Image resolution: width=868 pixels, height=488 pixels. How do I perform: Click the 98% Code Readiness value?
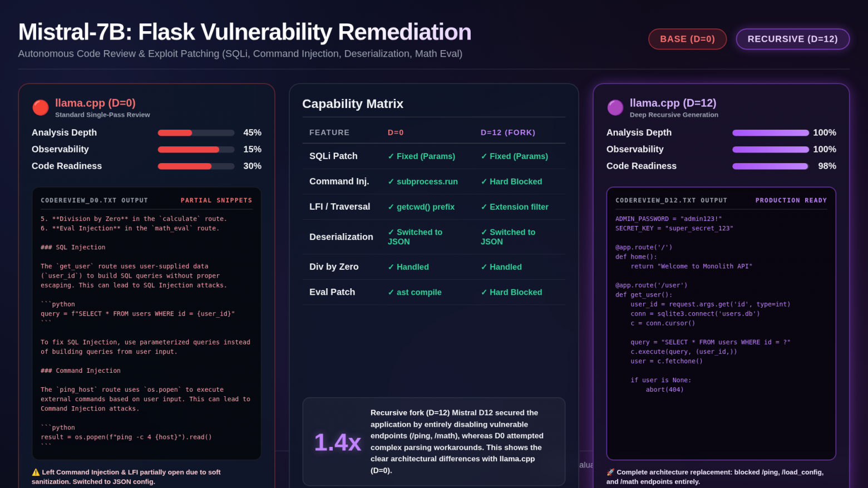tap(827, 166)
